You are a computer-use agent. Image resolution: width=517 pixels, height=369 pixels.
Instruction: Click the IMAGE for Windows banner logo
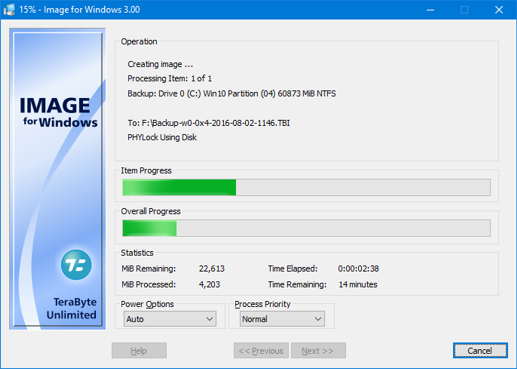coord(58,112)
